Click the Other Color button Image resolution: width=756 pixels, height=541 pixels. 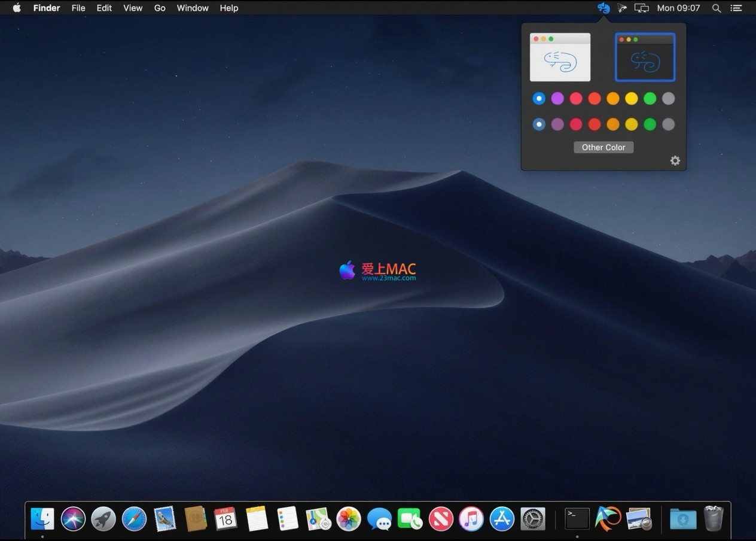coord(603,147)
